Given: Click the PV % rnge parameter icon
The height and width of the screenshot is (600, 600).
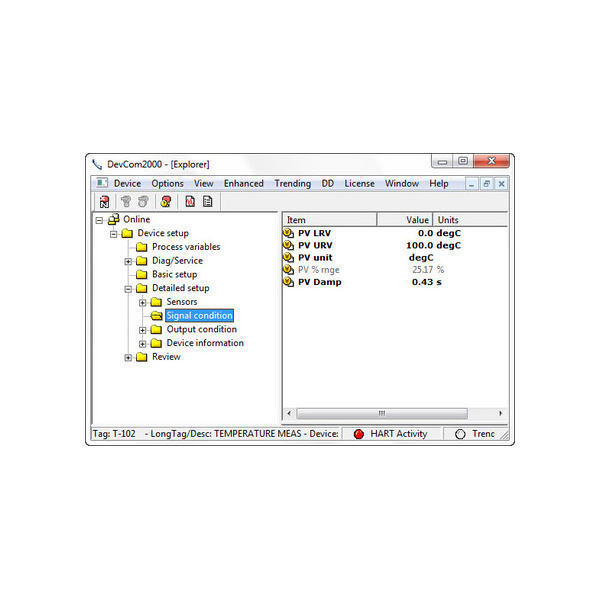Looking at the screenshot, I should pyautogui.click(x=288, y=270).
